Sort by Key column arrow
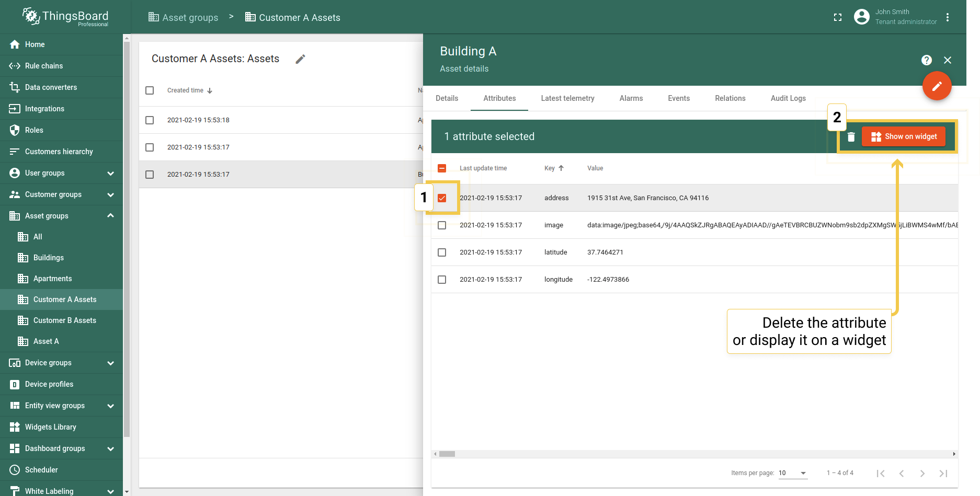The image size is (980, 496). (x=561, y=168)
